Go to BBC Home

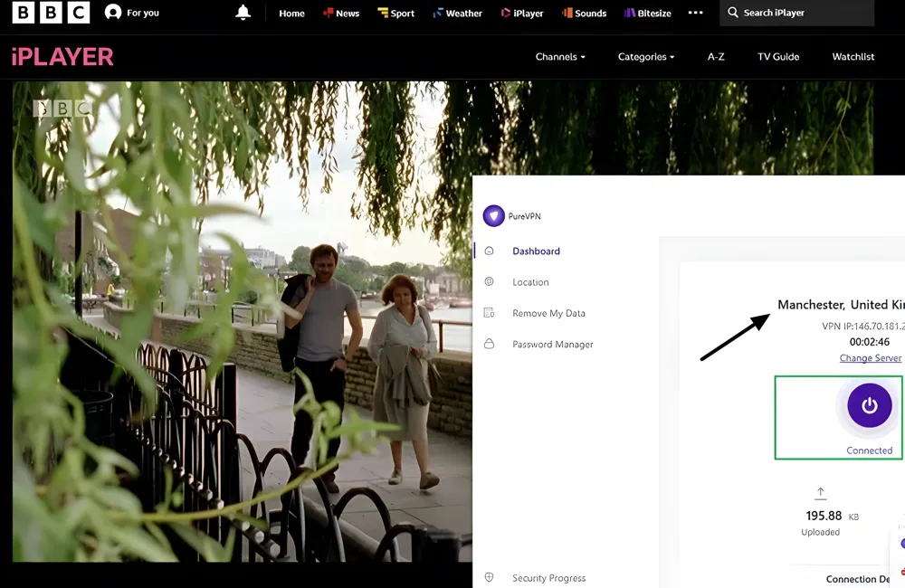click(x=291, y=14)
